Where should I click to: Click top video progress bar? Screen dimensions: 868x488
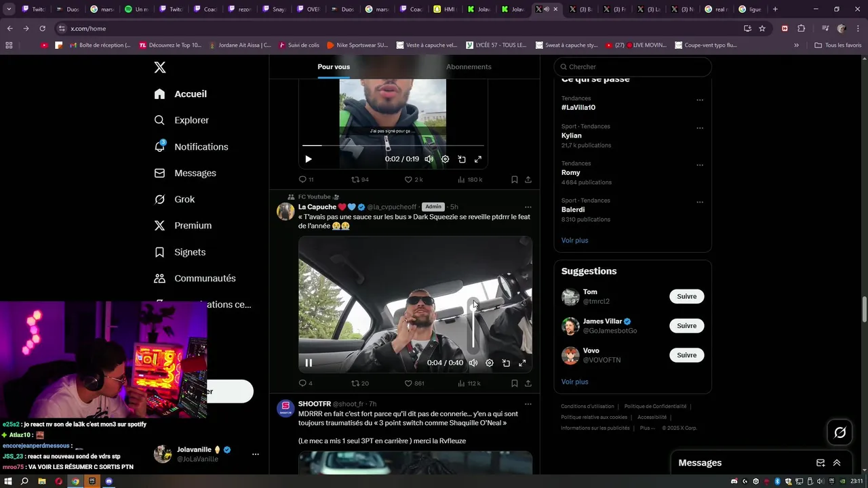pos(393,145)
